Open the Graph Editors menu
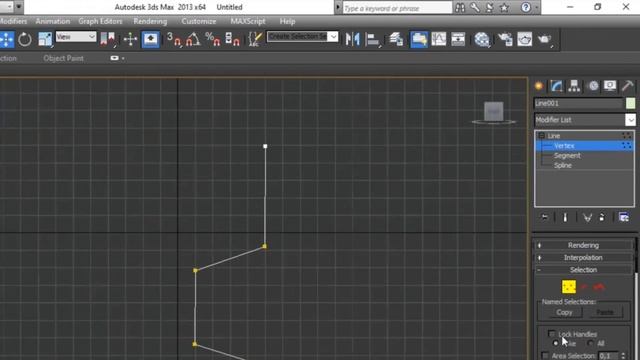Viewport: 640px width, 360px height. (x=100, y=21)
